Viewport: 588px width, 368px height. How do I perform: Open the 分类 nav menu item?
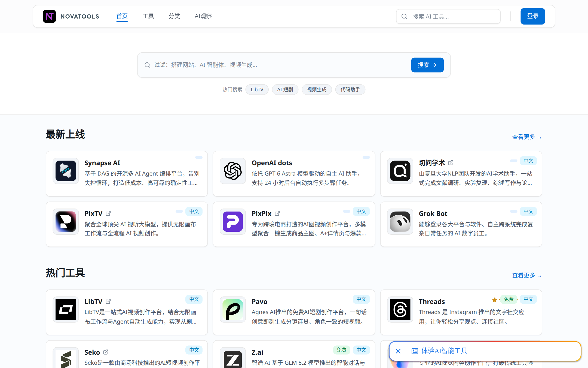pyautogui.click(x=174, y=16)
